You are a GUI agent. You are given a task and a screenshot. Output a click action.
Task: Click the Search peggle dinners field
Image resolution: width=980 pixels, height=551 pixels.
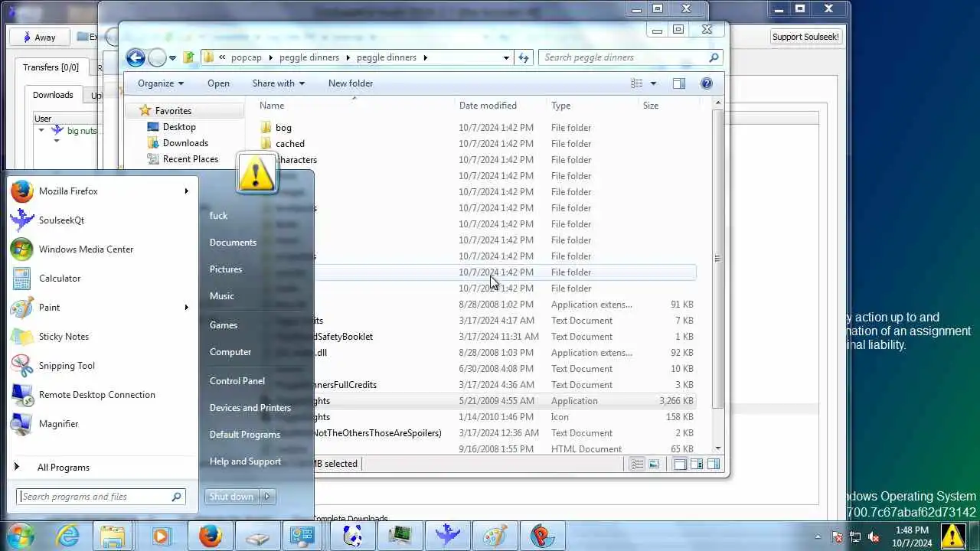pyautogui.click(x=630, y=57)
